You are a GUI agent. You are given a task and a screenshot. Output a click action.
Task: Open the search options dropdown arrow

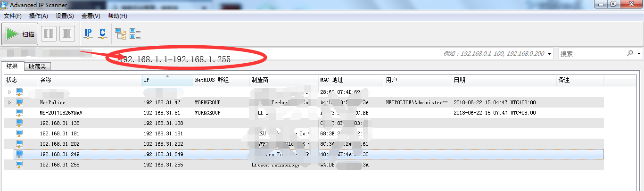(639, 54)
